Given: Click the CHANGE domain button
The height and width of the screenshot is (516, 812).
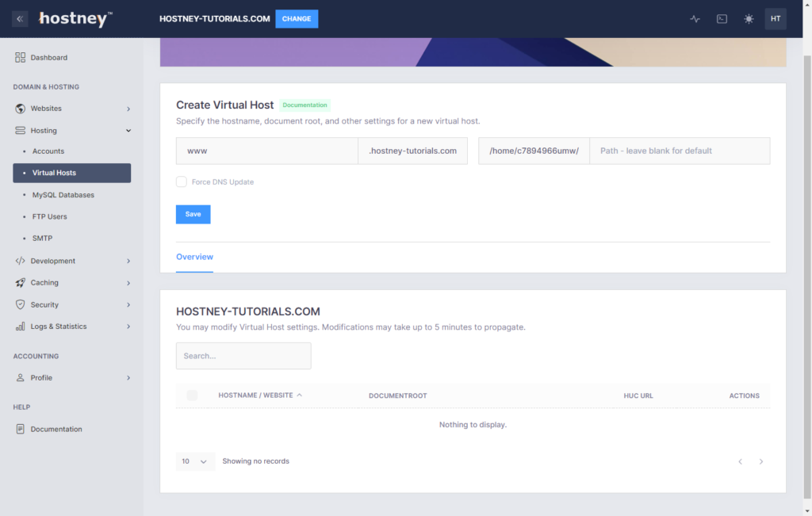Looking at the screenshot, I should coord(297,19).
